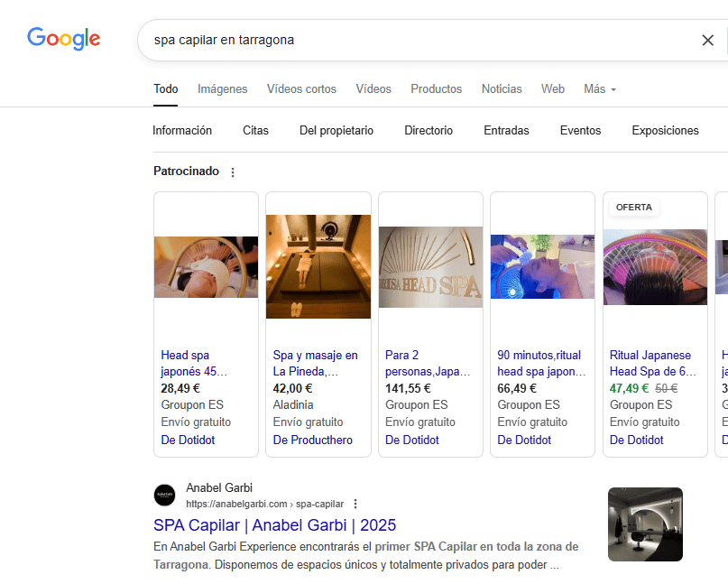Click the Anabel Garbi salon result thumbnail

click(x=645, y=524)
